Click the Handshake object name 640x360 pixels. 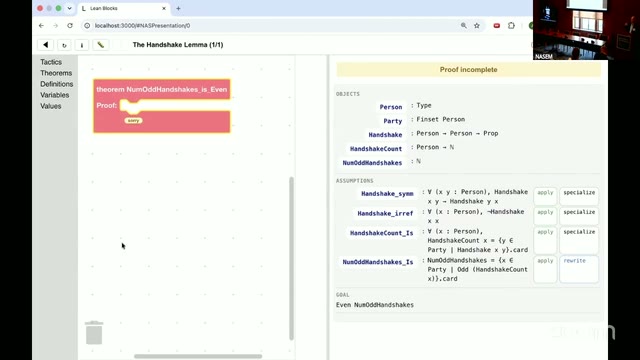coord(385,135)
